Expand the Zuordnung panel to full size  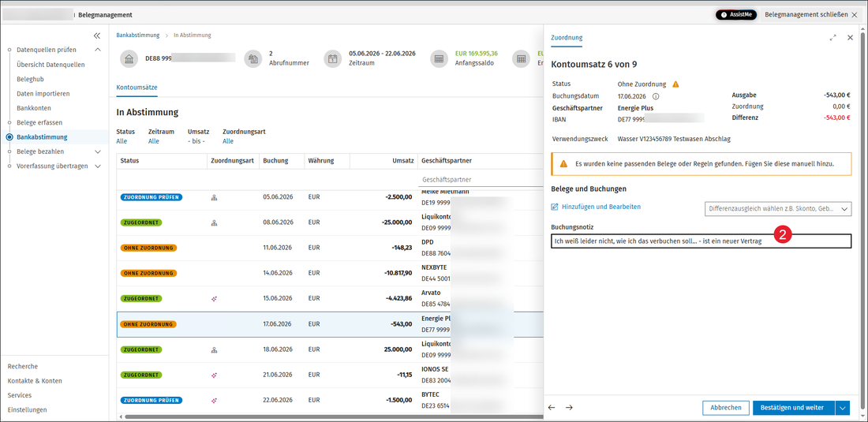coord(833,38)
